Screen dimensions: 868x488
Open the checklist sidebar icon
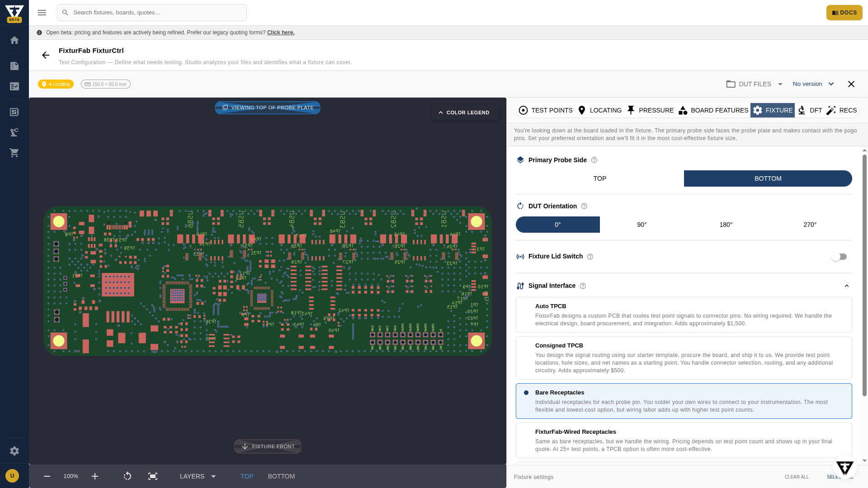pos(14,86)
